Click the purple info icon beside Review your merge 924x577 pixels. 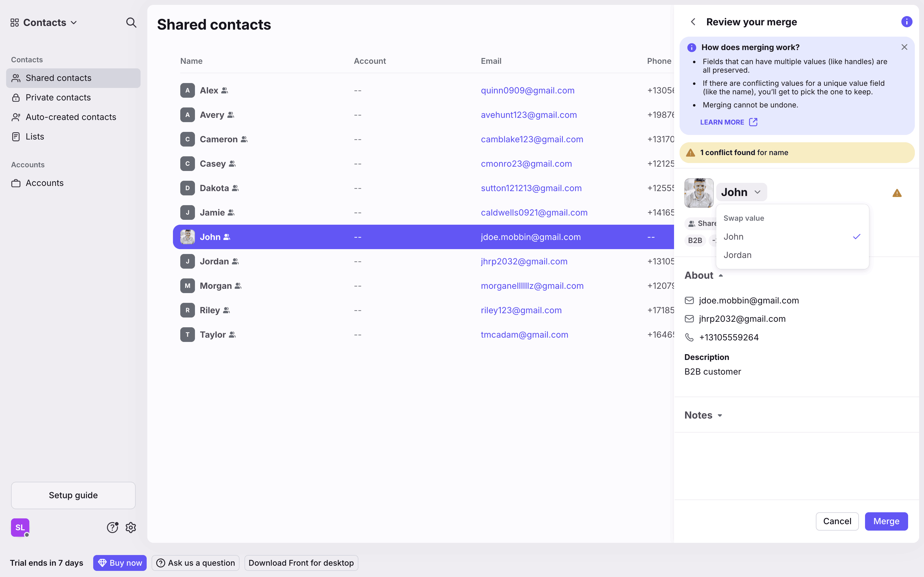[x=907, y=22]
